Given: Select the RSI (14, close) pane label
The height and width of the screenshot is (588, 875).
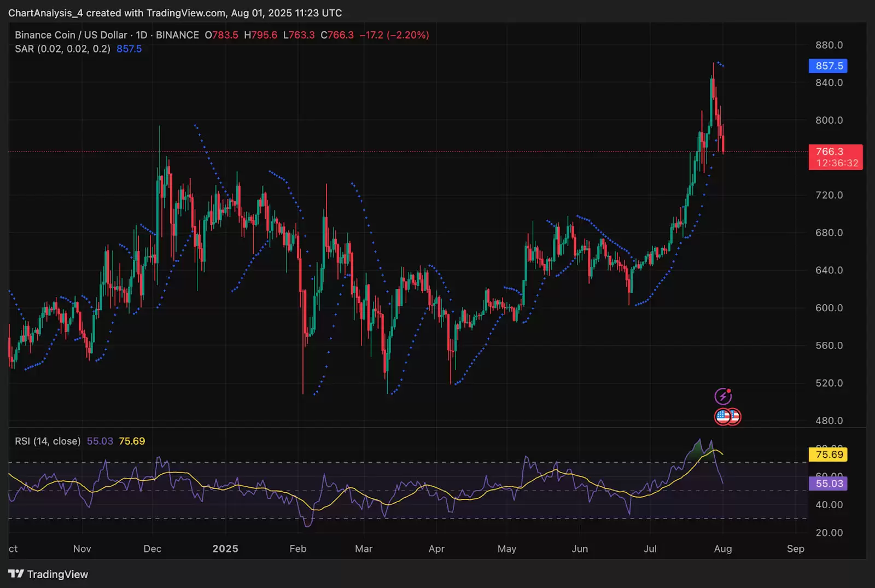Looking at the screenshot, I should click(x=48, y=440).
